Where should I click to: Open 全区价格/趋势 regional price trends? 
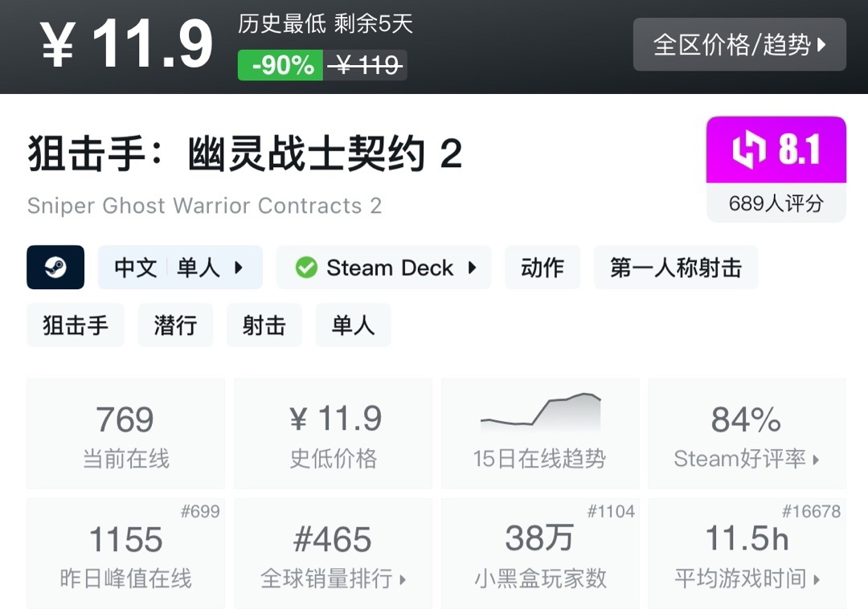[739, 45]
